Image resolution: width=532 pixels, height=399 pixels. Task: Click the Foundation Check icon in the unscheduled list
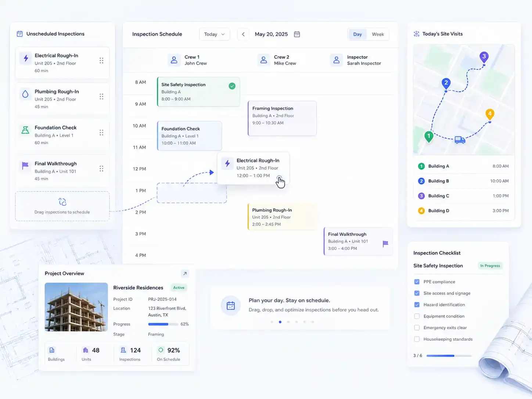[x=25, y=130]
